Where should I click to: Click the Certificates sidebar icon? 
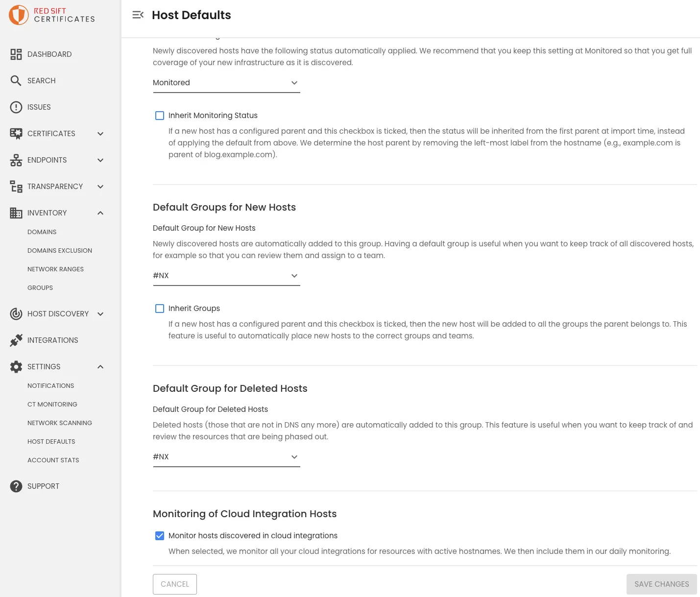click(16, 133)
